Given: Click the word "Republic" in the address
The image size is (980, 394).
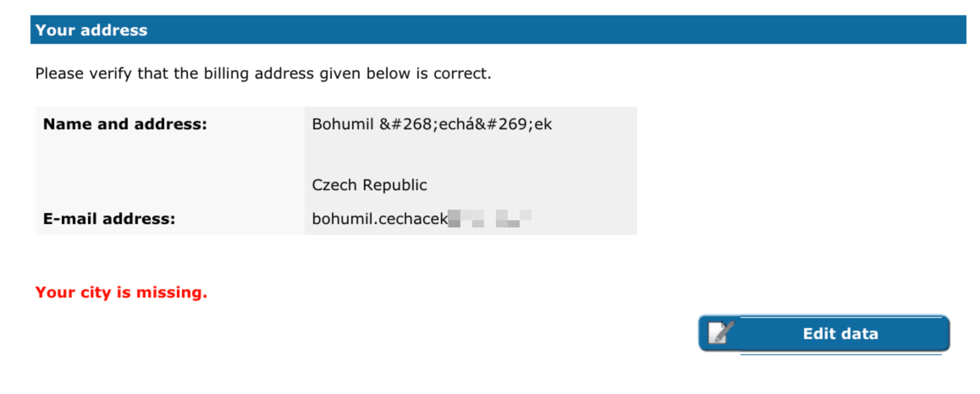Looking at the screenshot, I should (x=394, y=185).
